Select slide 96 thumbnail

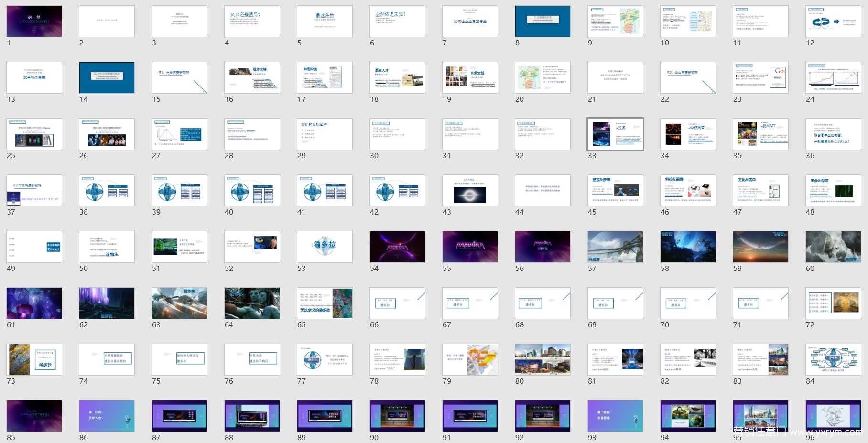coord(833,416)
